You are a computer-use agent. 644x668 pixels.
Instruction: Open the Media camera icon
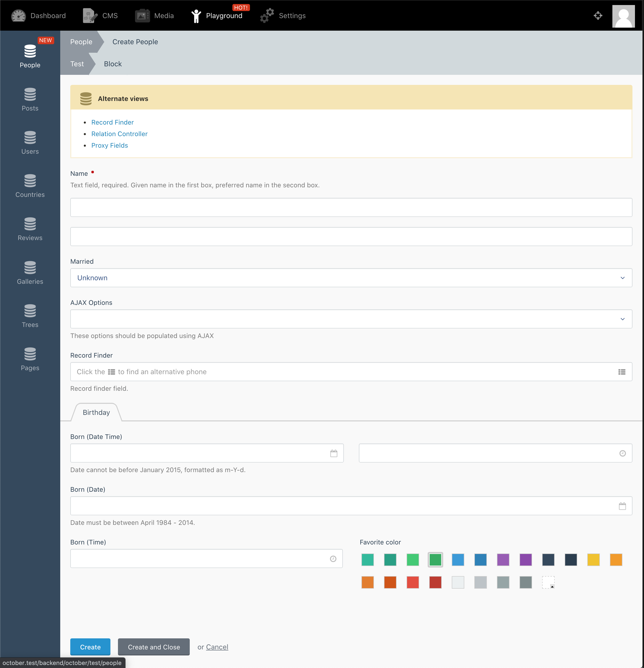pos(142,16)
